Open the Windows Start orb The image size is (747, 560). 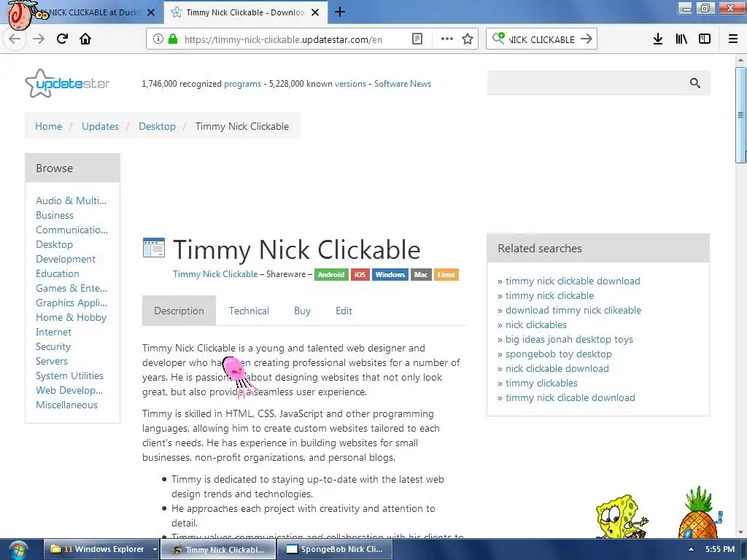coord(18,550)
